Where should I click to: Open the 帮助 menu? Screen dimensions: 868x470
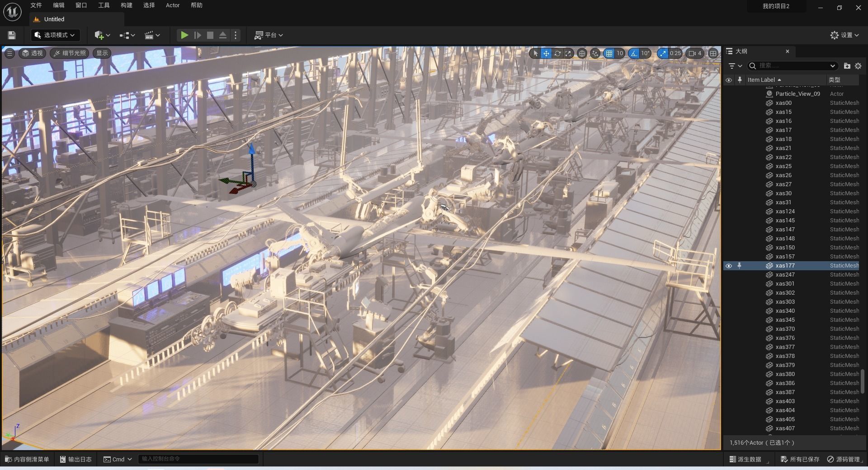tap(197, 5)
